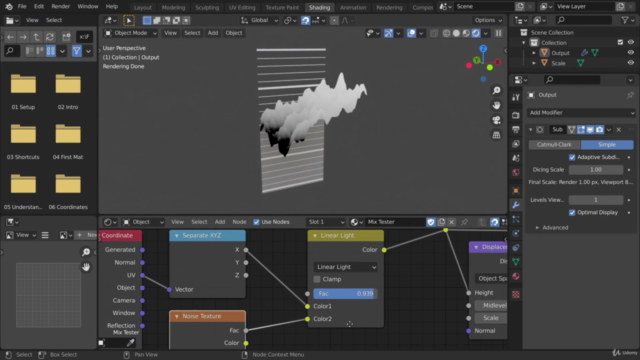The width and height of the screenshot is (640, 360).
Task: Go back in file browser history
Action: (x=10, y=37)
